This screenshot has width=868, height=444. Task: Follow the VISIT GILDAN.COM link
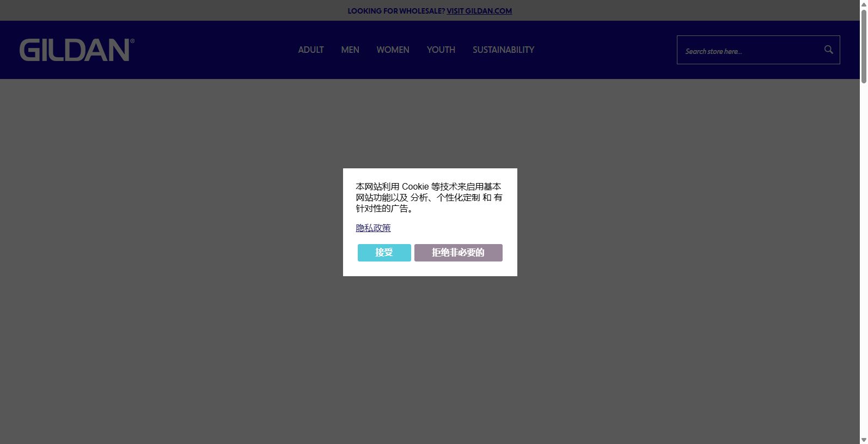(x=479, y=11)
